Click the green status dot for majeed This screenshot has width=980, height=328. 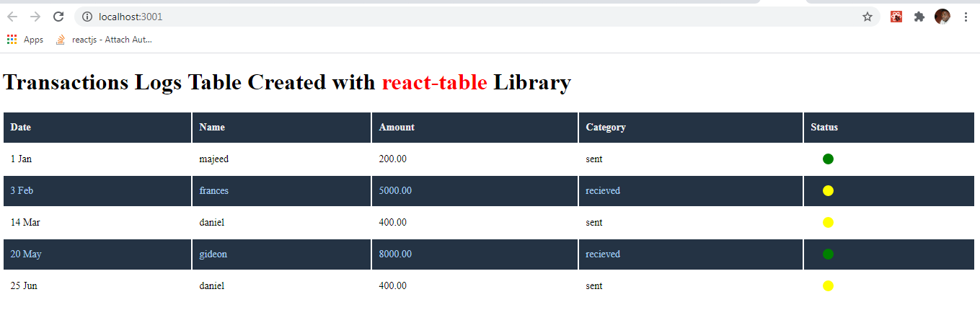click(x=828, y=159)
